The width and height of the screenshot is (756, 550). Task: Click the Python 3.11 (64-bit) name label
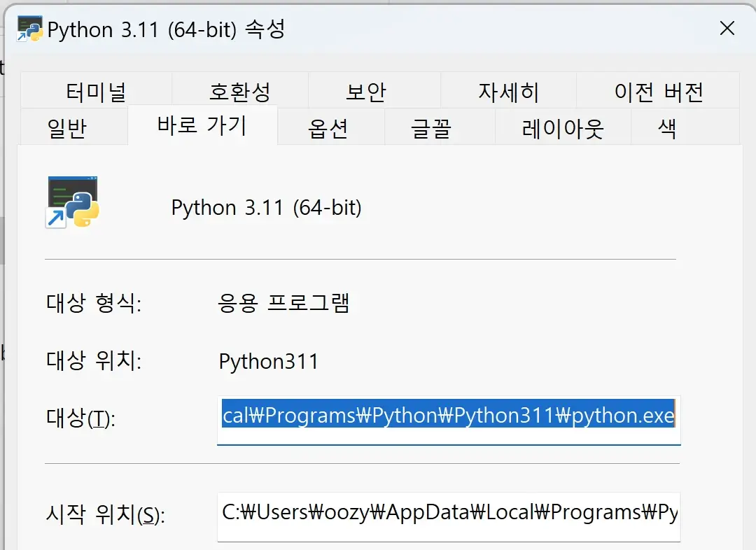click(266, 207)
